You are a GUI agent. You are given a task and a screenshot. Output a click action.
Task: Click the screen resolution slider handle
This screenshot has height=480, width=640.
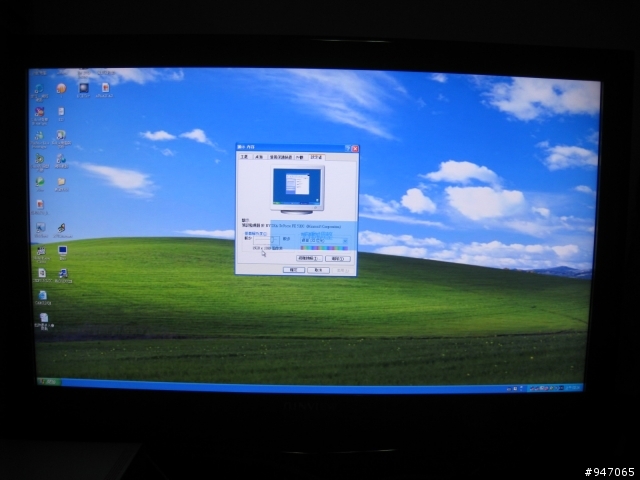coord(272,240)
